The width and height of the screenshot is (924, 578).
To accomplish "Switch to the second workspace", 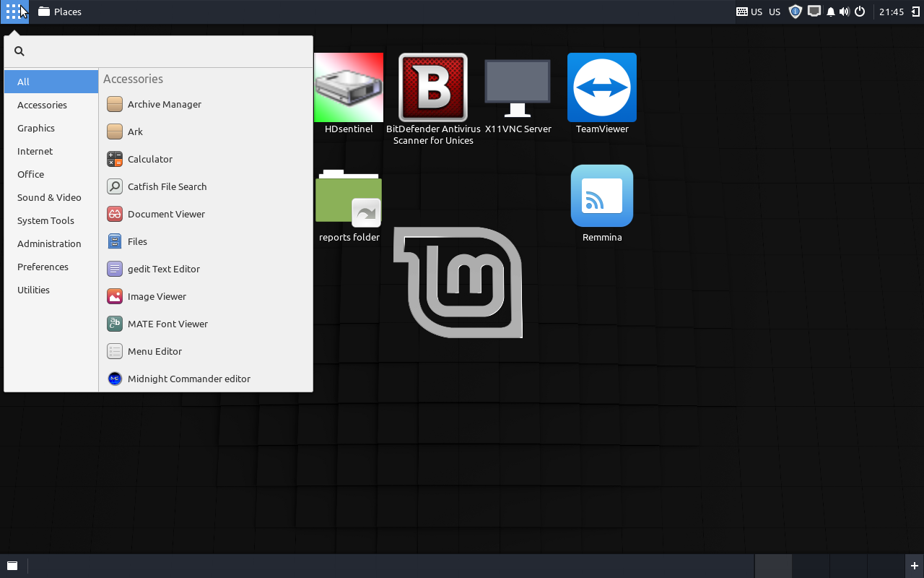I will pos(811,566).
